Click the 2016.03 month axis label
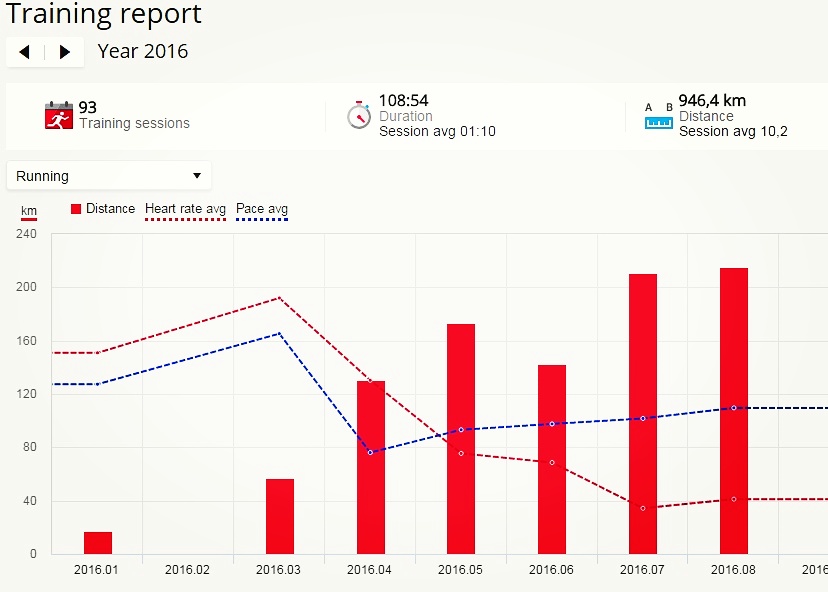This screenshot has width=828, height=592. [278, 570]
